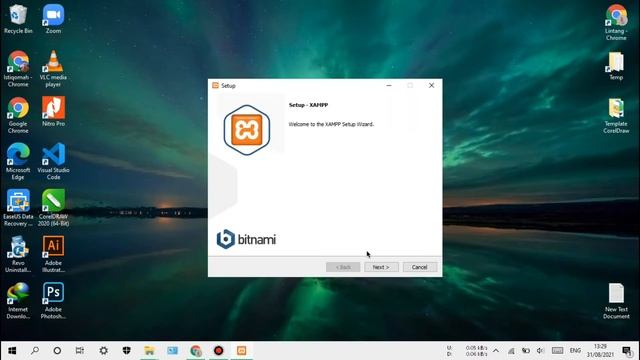Screen dimensions: 640x360
Task: Select the Nitro Pro desktop icon
Action: point(53,111)
